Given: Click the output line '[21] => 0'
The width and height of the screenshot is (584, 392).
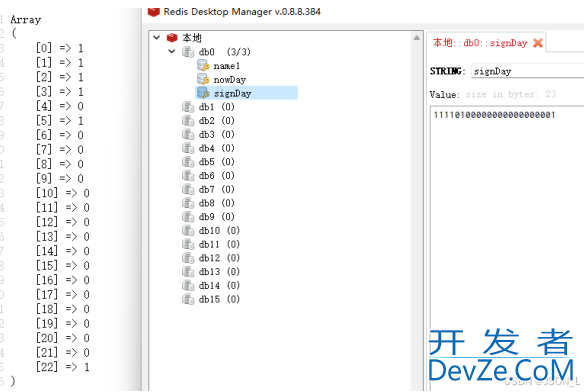Looking at the screenshot, I should coord(63,353).
